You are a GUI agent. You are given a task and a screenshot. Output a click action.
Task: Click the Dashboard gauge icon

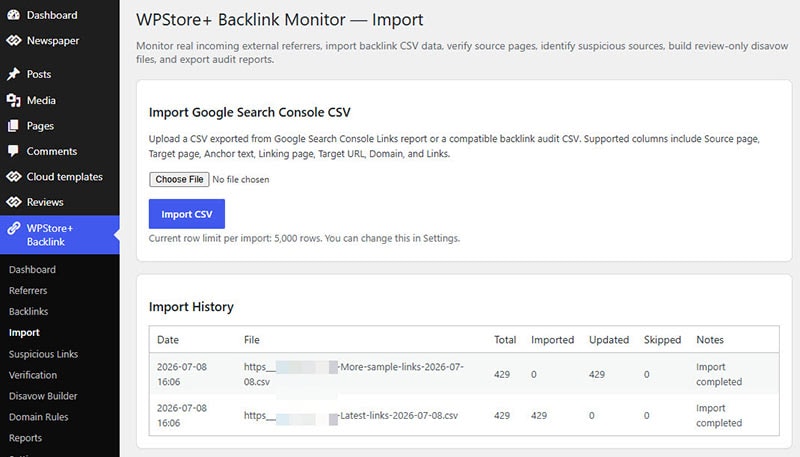tap(14, 15)
